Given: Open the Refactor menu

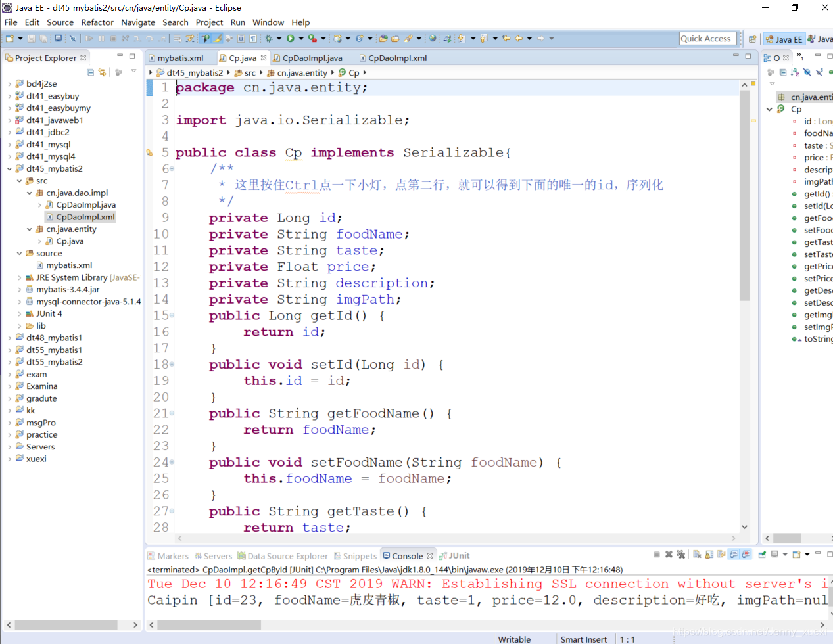Looking at the screenshot, I should (97, 22).
